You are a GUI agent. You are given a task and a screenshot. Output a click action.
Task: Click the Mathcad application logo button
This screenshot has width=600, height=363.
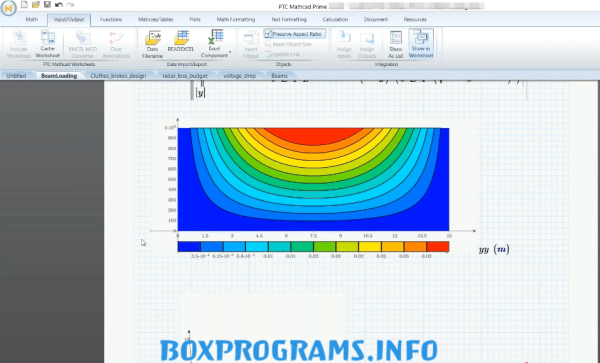pyautogui.click(x=8, y=8)
